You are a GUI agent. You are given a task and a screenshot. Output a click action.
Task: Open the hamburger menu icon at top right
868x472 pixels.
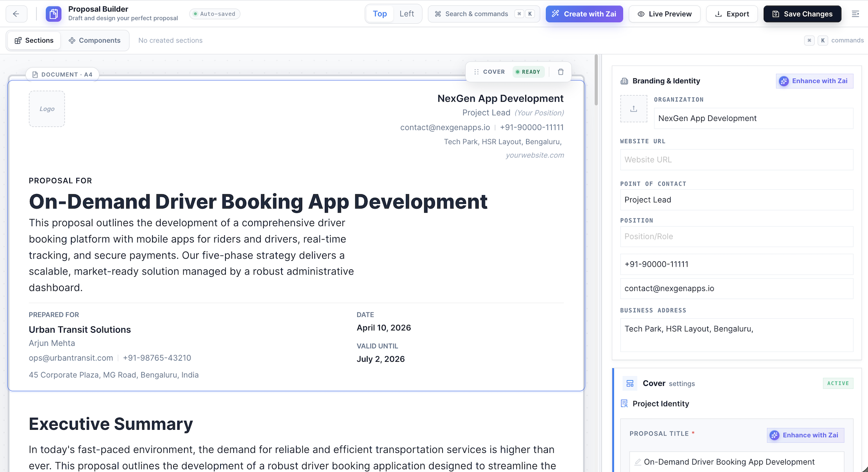[x=855, y=14]
